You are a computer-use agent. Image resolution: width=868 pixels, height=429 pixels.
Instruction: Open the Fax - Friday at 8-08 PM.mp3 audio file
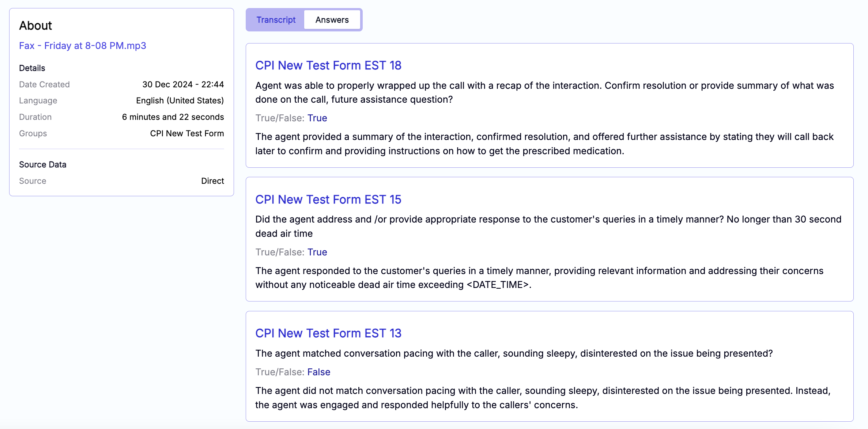(x=82, y=45)
